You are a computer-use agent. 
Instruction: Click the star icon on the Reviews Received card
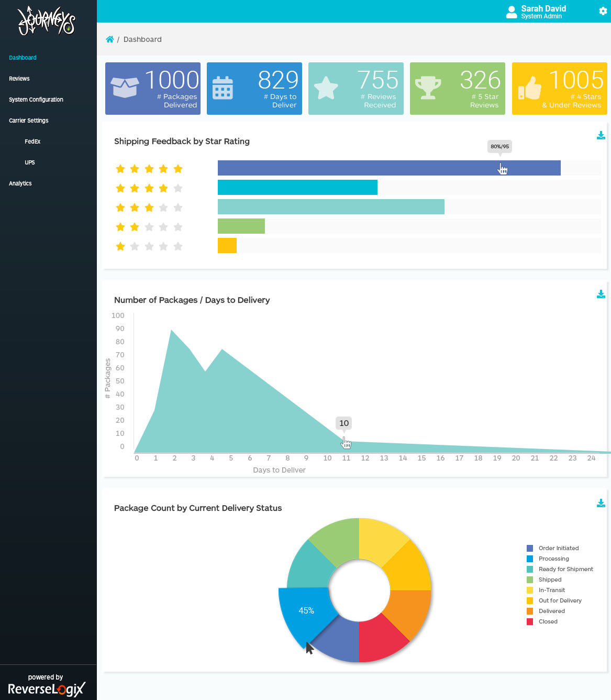click(x=327, y=88)
